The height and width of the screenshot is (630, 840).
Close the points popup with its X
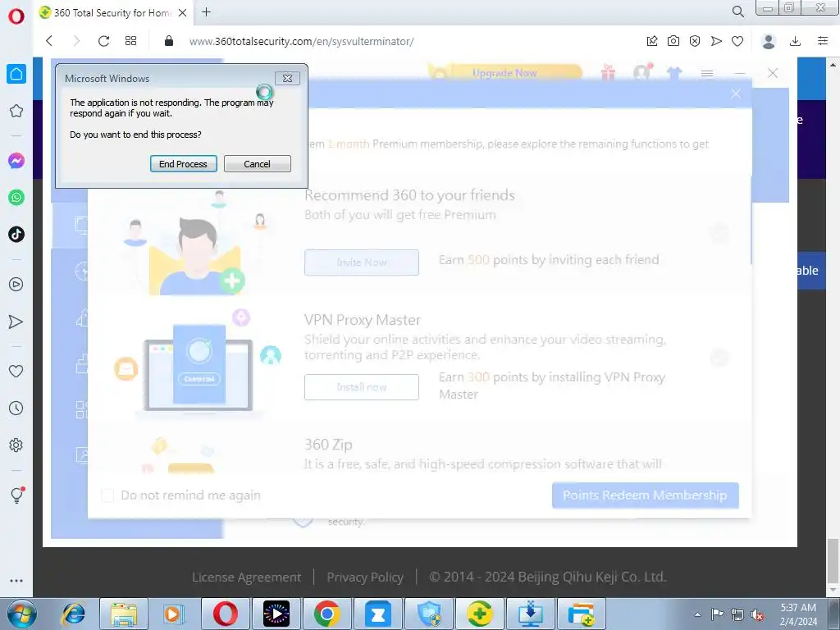[736, 94]
